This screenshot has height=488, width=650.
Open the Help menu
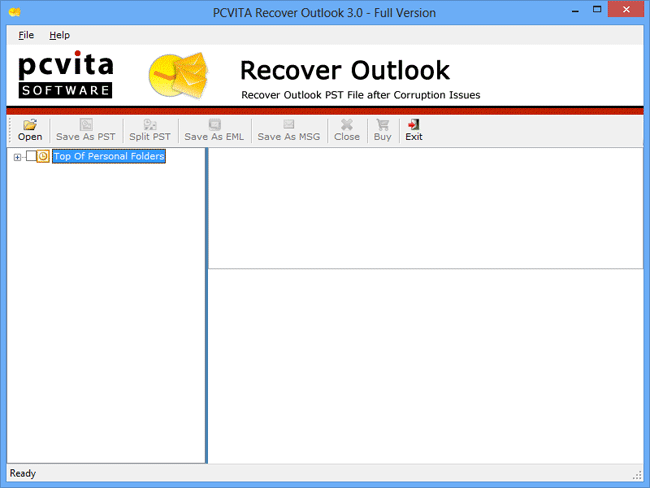tap(60, 35)
